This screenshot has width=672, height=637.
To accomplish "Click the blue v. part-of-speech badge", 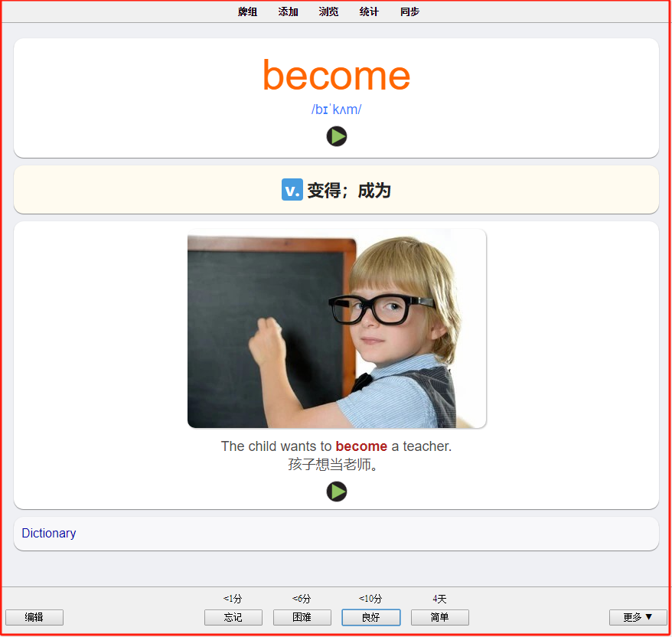I will (292, 189).
